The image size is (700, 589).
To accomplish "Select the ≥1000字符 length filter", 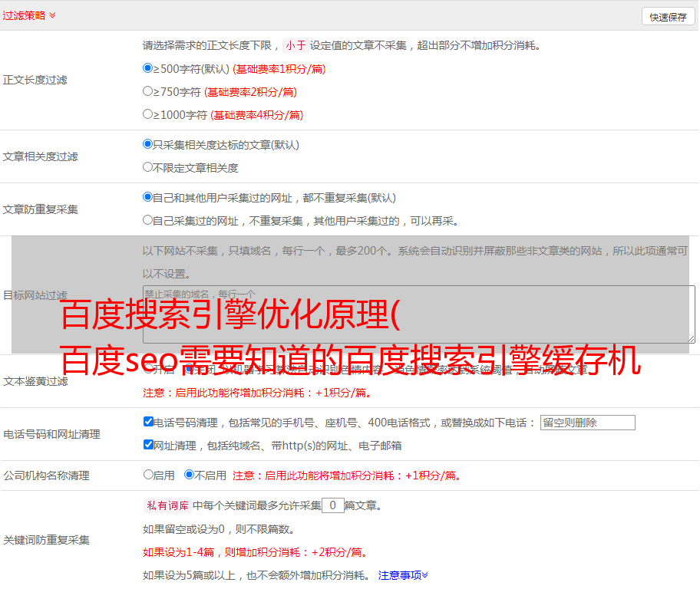I will coord(148,114).
